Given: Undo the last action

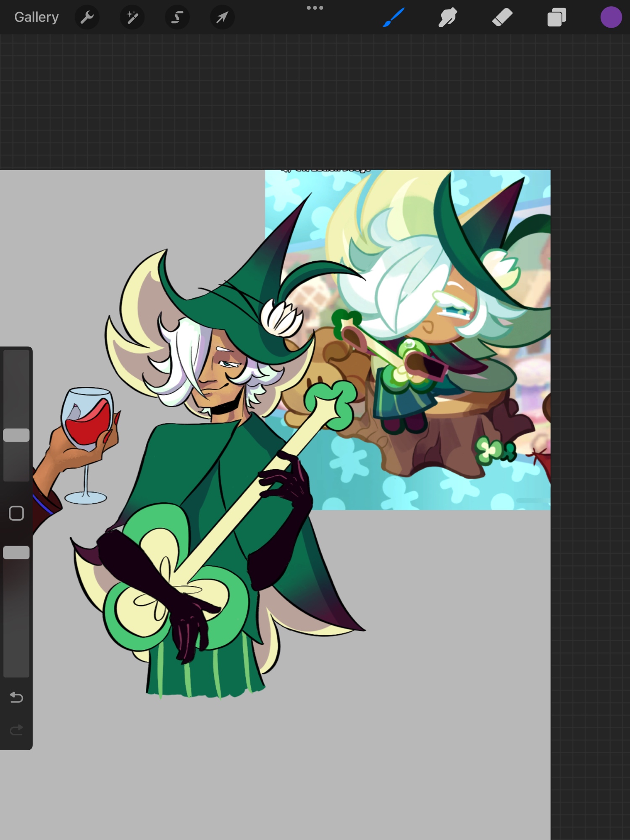Looking at the screenshot, I should pos(16,698).
